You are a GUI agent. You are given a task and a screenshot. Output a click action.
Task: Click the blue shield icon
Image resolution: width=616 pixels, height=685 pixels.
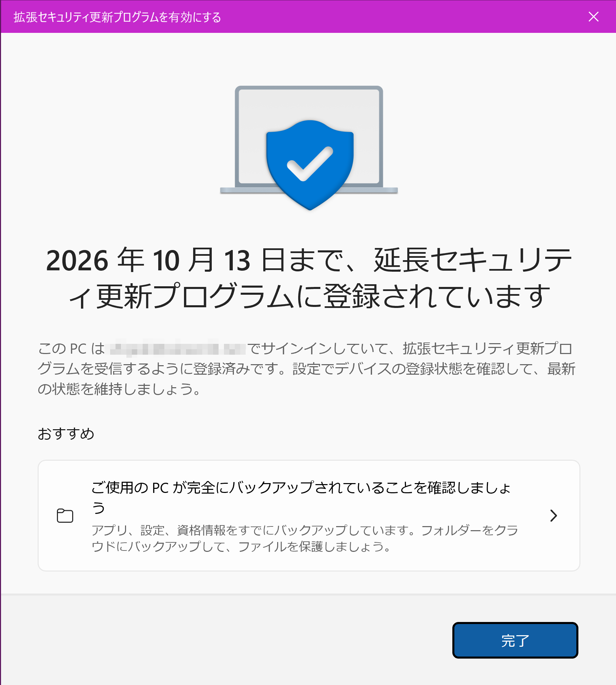(x=310, y=165)
